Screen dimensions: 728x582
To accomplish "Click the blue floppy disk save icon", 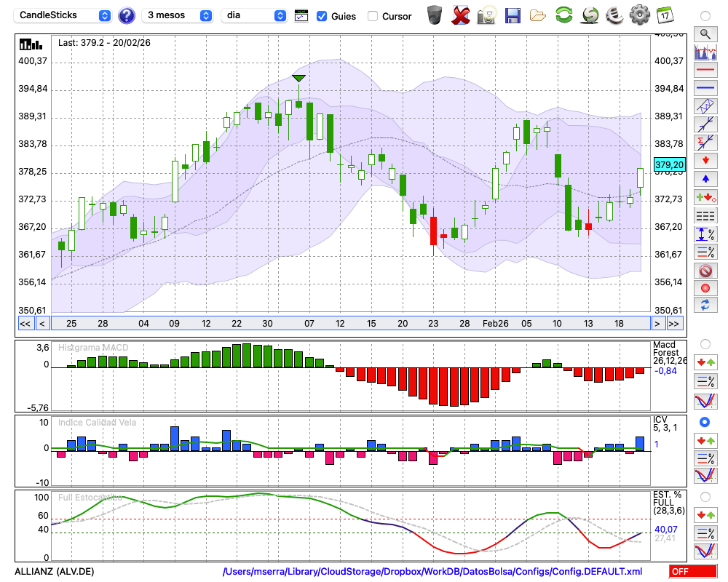I will point(513,15).
